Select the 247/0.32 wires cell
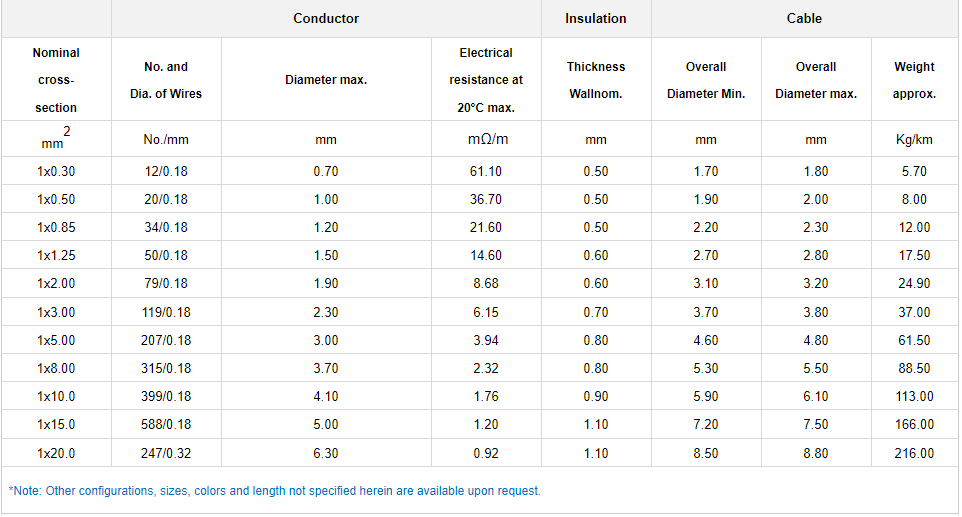The height and width of the screenshot is (517, 962). tap(166, 453)
